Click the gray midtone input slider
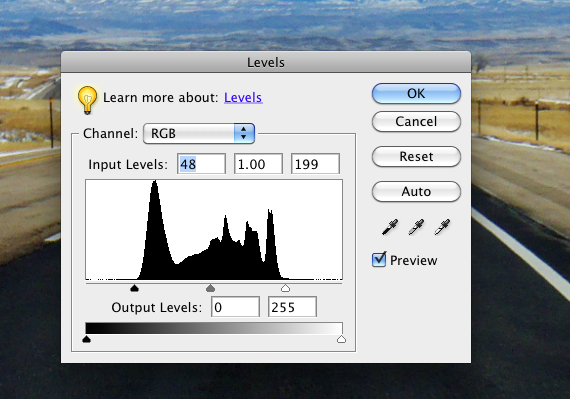The width and height of the screenshot is (570, 399). [x=210, y=289]
